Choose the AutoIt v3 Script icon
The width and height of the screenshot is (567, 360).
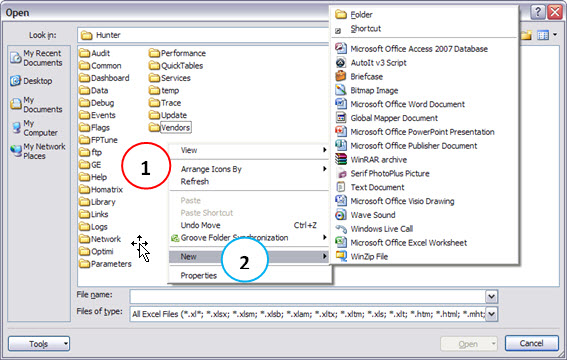(341, 63)
